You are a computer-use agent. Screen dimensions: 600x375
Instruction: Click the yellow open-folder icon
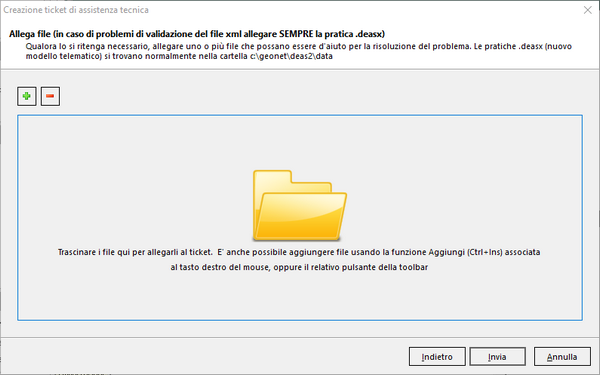pos(300,205)
